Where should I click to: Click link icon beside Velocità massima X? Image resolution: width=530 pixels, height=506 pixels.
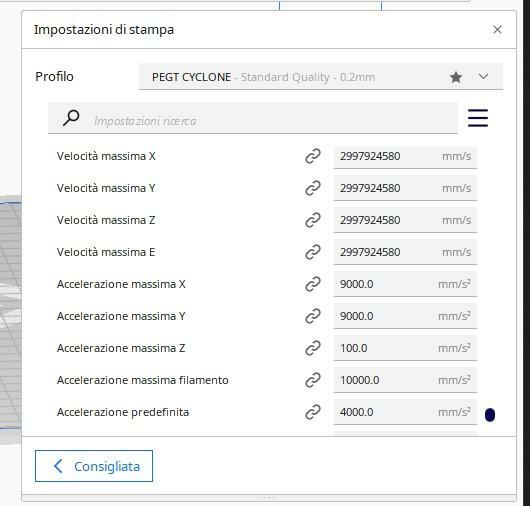click(313, 156)
